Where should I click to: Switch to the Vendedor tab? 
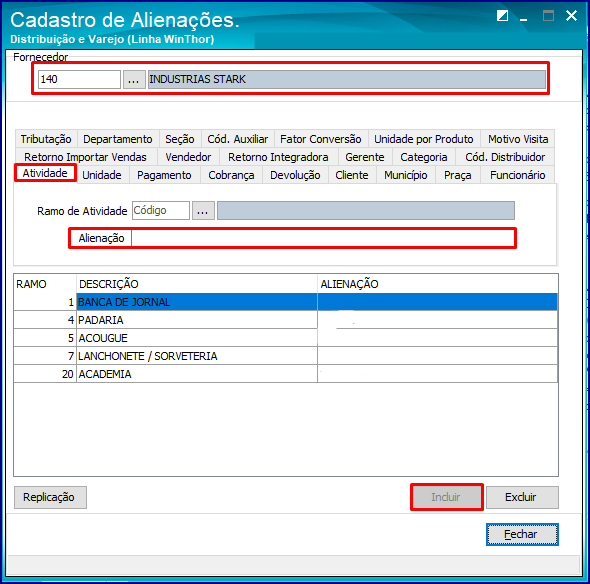(x=188, y=157)
